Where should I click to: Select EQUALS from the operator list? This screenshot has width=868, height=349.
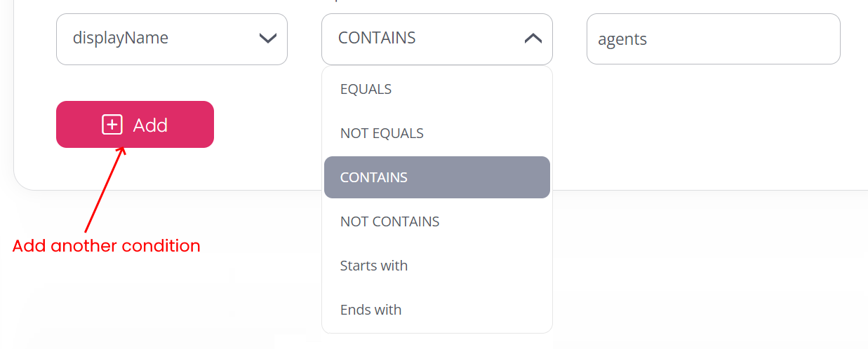366,89
